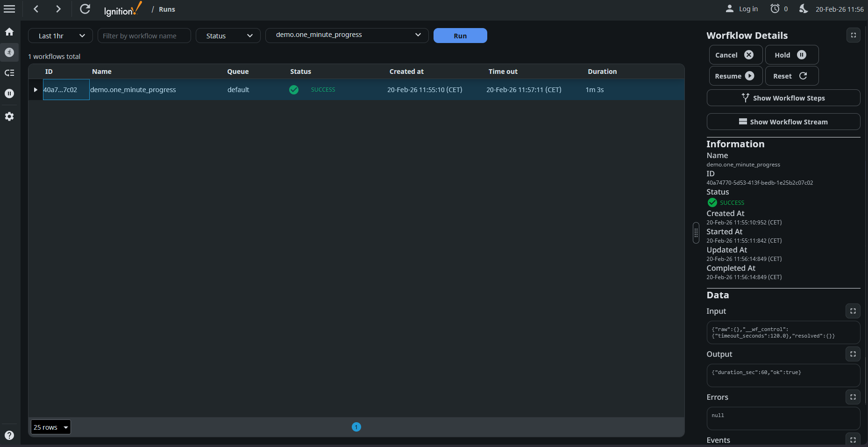Open the help question mark icon
868x447 pixels.
point(9,435)
